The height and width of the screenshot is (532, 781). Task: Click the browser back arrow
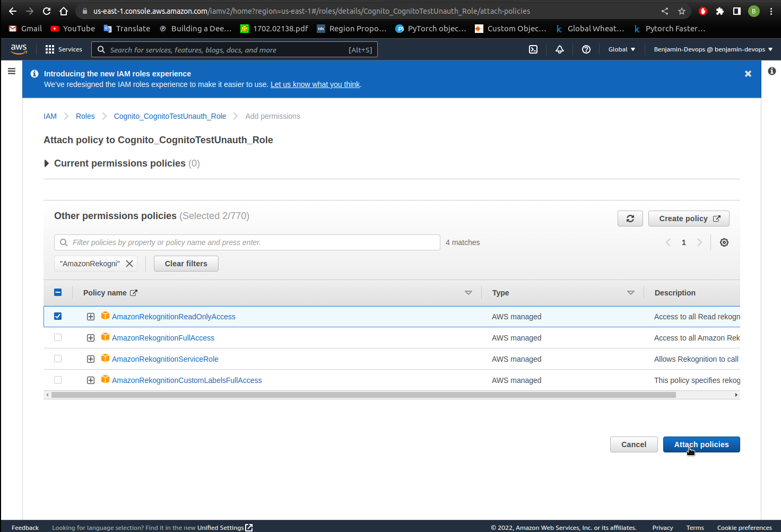(x=13, y=11)
